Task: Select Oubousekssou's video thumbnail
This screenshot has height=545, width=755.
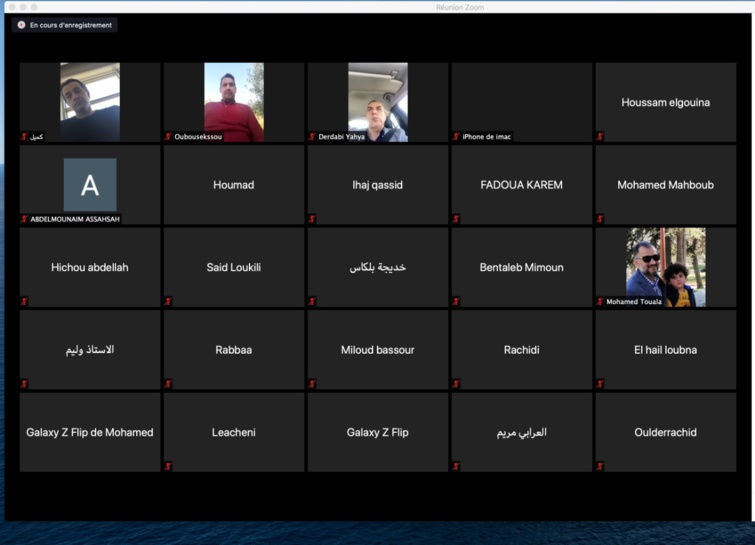Action: click(x=233, y=102)
